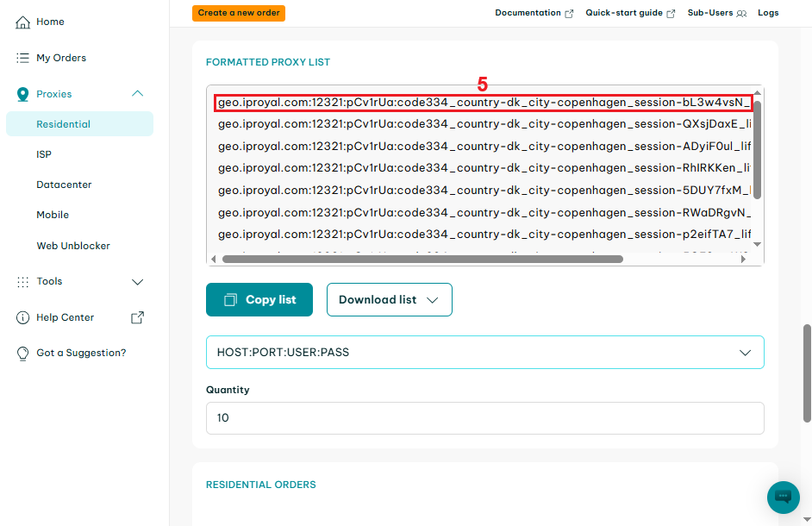Select proxy line ending session-p2eifTA7
Image resolution: width=812 pixels, height=526 pixels.
tap(484, 235)
